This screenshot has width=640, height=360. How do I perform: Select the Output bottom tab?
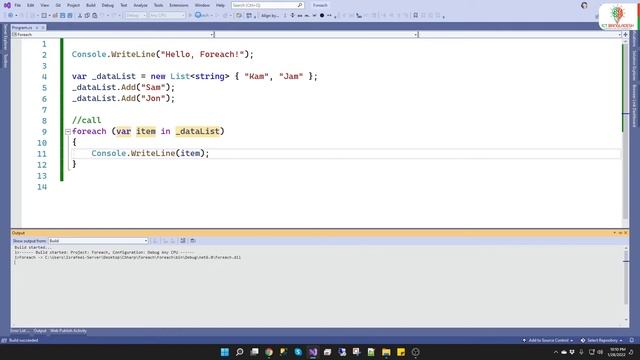coord(40,331)
